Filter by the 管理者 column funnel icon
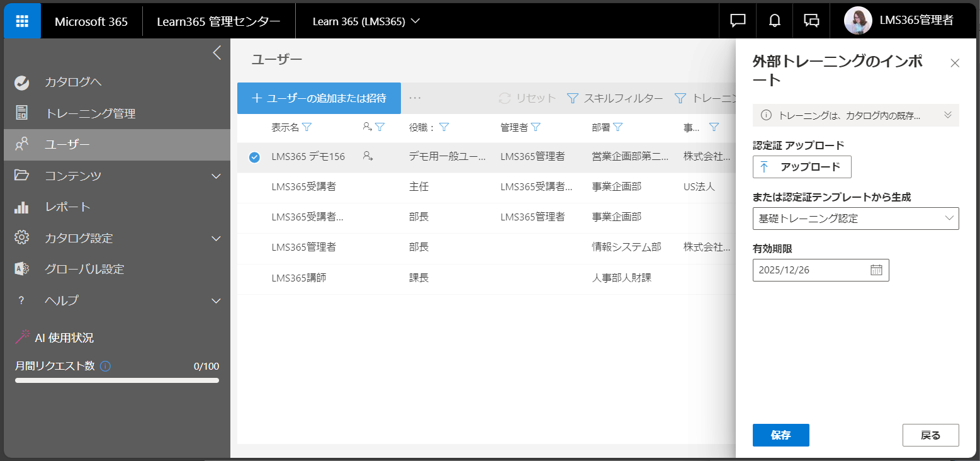This screenshot has width=980, height=461. coord(536,127)
